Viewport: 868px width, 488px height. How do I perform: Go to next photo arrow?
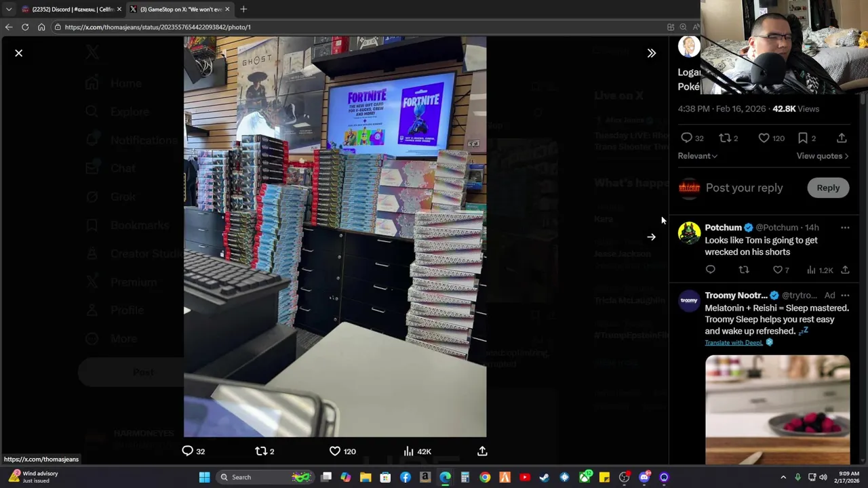pyautogui.click(x=651, y=237)
